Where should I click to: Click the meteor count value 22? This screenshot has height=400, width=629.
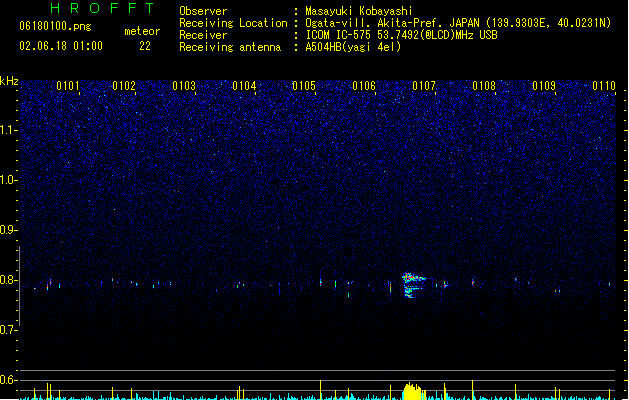[x=145, y=46]
